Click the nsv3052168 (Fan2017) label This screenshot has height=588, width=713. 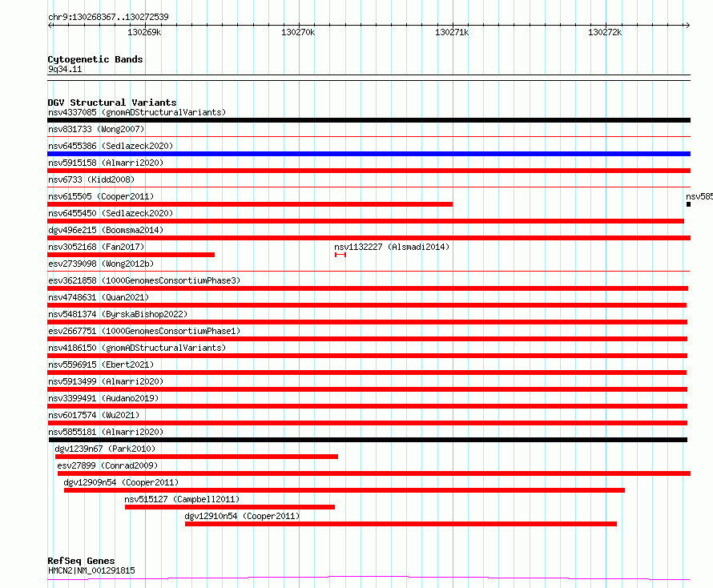click(96, 247)
